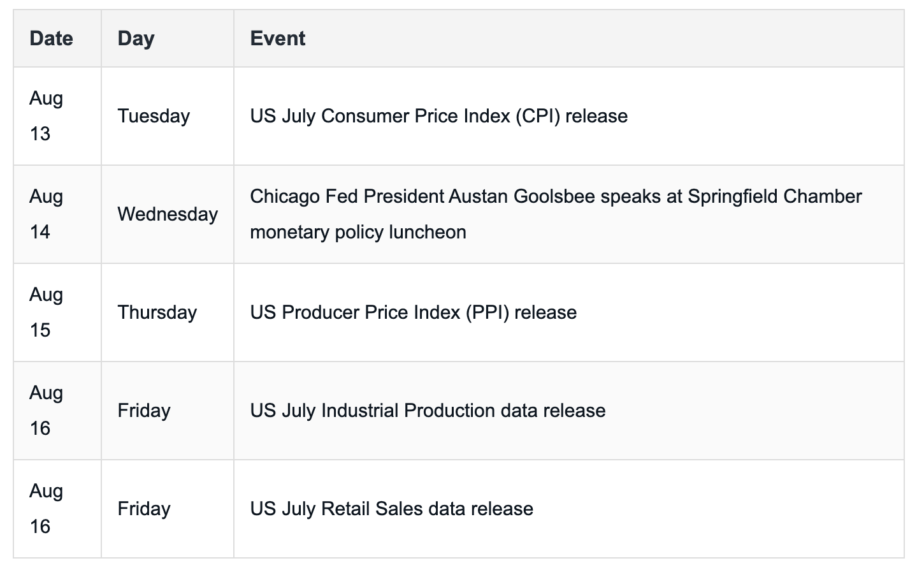Select the Thursday cell

[168, 312]
